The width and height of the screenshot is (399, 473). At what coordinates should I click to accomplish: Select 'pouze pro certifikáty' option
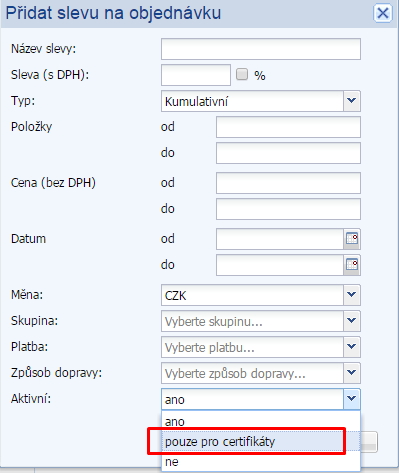(261, 441)
